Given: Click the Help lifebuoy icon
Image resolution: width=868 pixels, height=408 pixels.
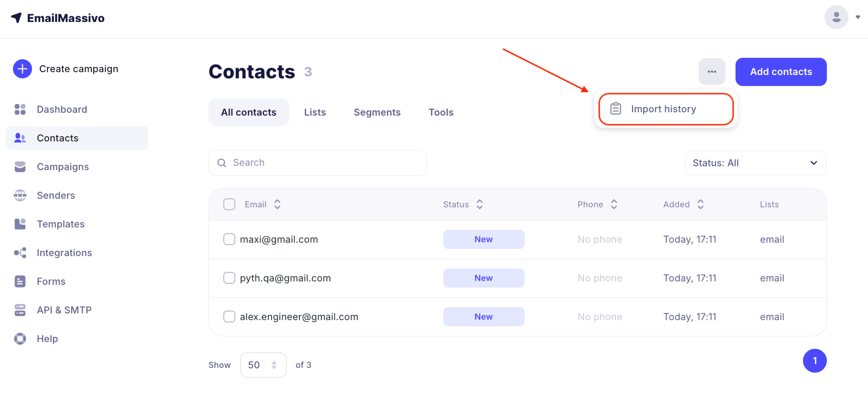Looking at the screenshot, I should pos(20,339).
